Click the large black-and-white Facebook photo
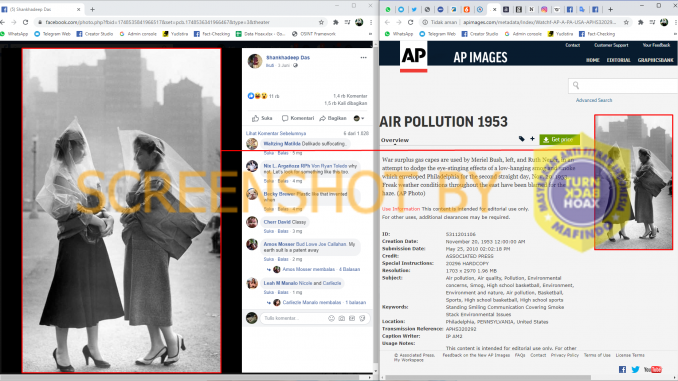678x381 pixels. 122,210
